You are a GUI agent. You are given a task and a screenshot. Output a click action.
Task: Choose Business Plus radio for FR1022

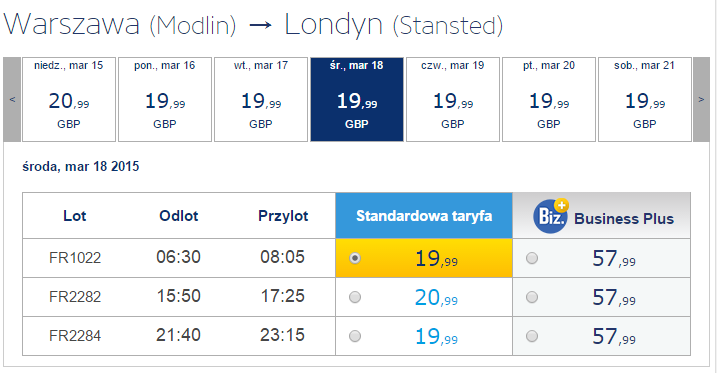point(532,258)
